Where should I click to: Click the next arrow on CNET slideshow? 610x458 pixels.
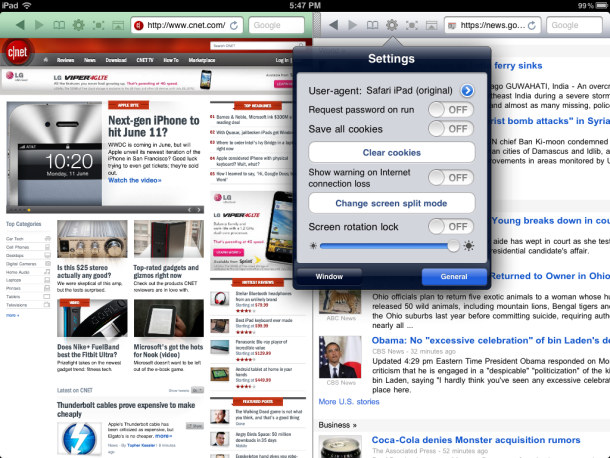(199, 210)
